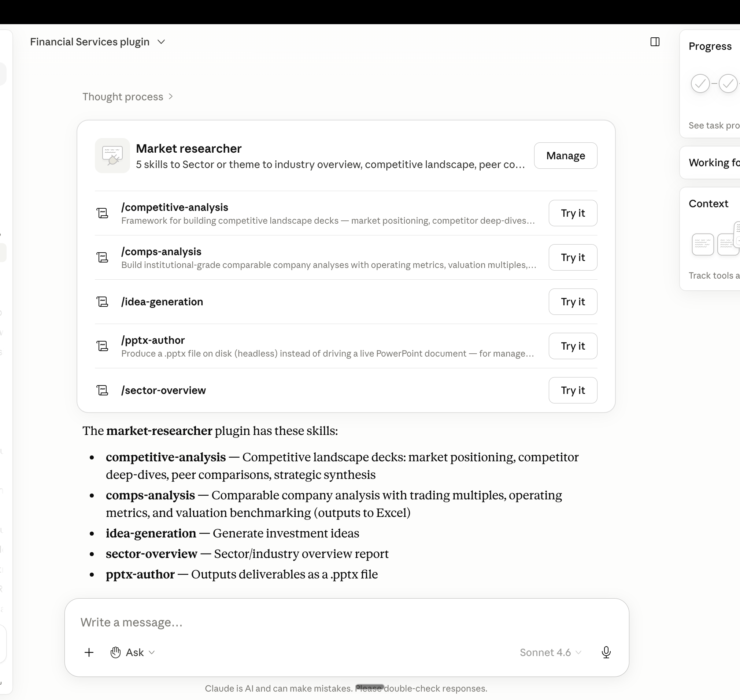Click the first progress checkmark circle
The height and width of the screenshot is (700, 740).
(700, 83)
